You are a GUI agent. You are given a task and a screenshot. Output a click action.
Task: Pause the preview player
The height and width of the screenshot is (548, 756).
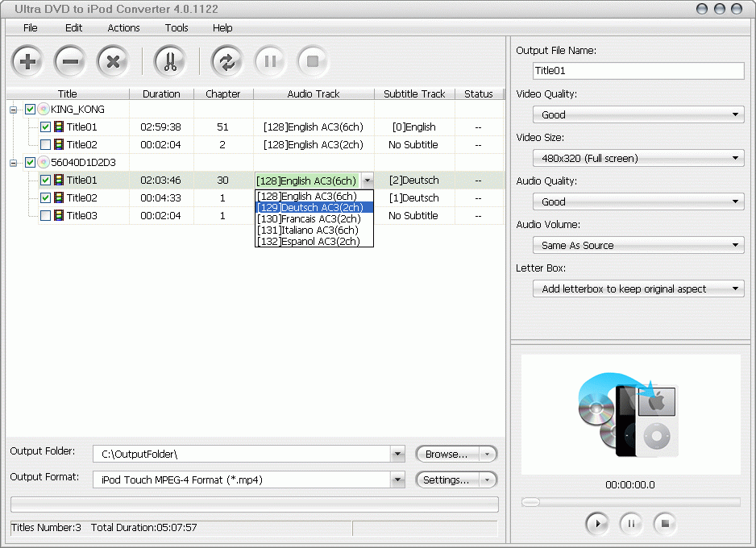[x=631, y=523]
